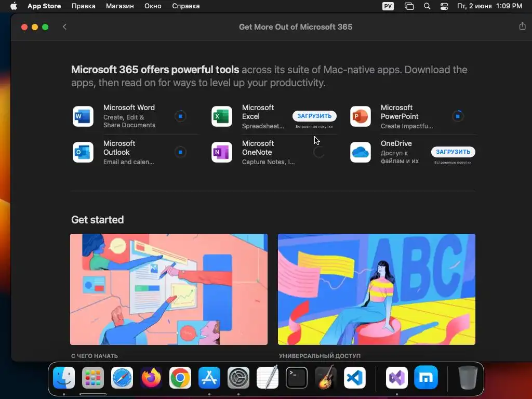Launch Maxthon browser from the Dock
Screen dimensions: 532x399
pyautogui.click(x=426, y=378)
